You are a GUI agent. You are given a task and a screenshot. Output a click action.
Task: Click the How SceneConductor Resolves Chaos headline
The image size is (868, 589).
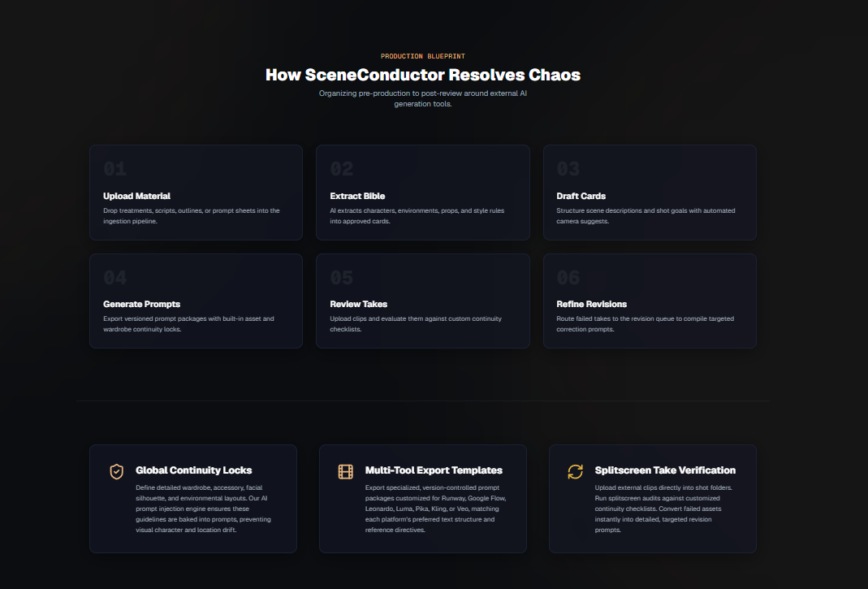pyautogui.click(x=423, y=75)
